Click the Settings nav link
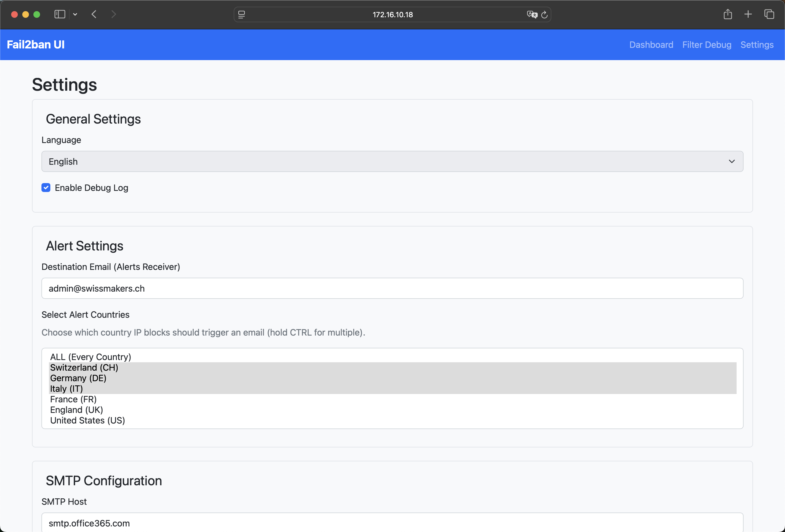 click(x=757, y=45)
